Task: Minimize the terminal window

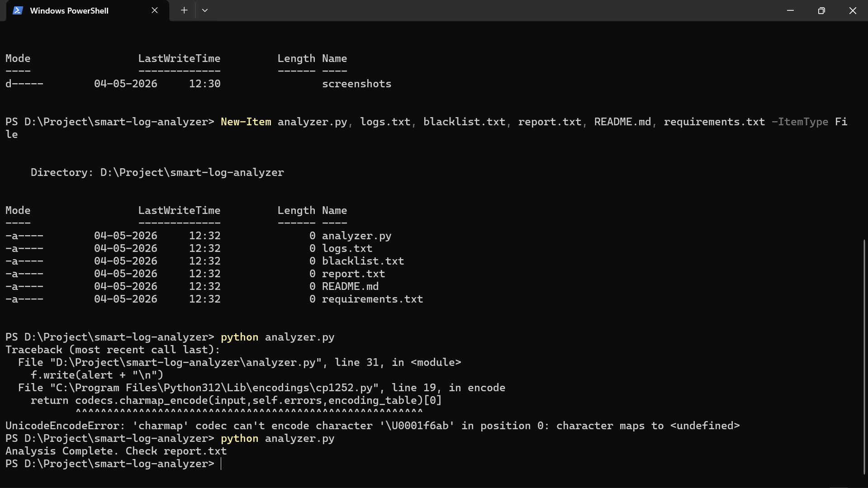Action: tap(790, 10)
